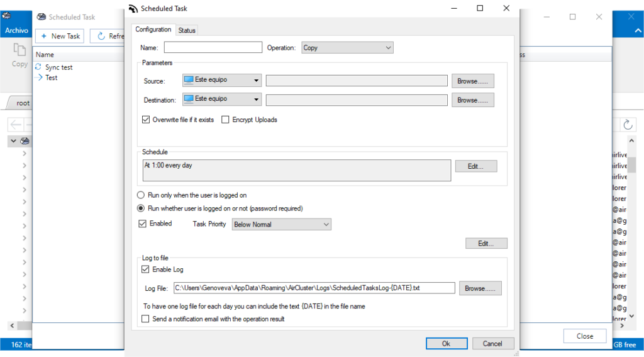Screen dimensions: 644x357
Task: Click the schedule text At 1:00 every day
Action: click(168, 166)
